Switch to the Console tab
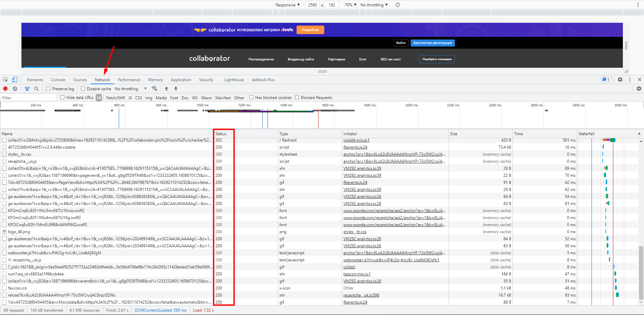The height and width of the screenshot is (315, 644). click(x=58, y=80)
